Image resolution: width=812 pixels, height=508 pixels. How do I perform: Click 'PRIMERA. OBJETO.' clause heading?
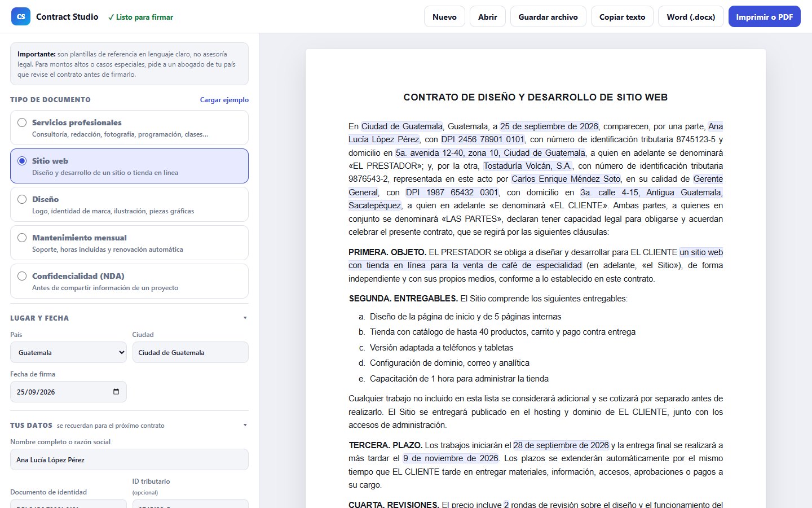387,252
